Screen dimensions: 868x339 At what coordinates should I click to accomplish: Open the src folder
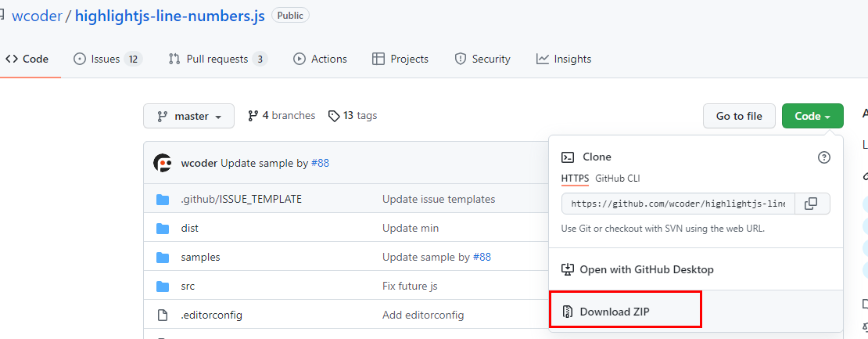188,287
